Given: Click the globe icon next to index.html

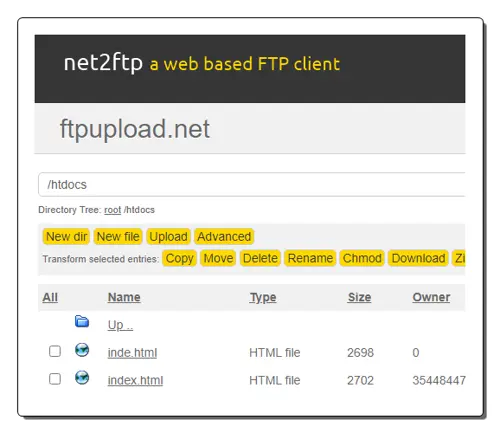Looking at the screenshot, I should pos(82,378).
